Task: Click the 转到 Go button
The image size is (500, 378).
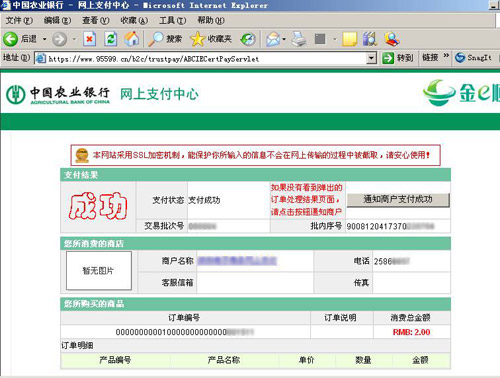Action: [397, 58]
